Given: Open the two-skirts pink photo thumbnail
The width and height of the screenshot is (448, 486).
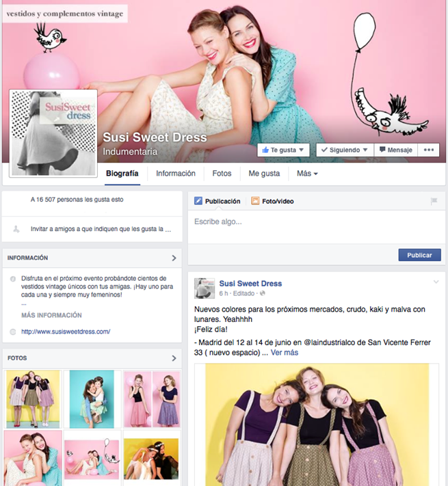Looking at the screenshot, I should pos(152,399).
